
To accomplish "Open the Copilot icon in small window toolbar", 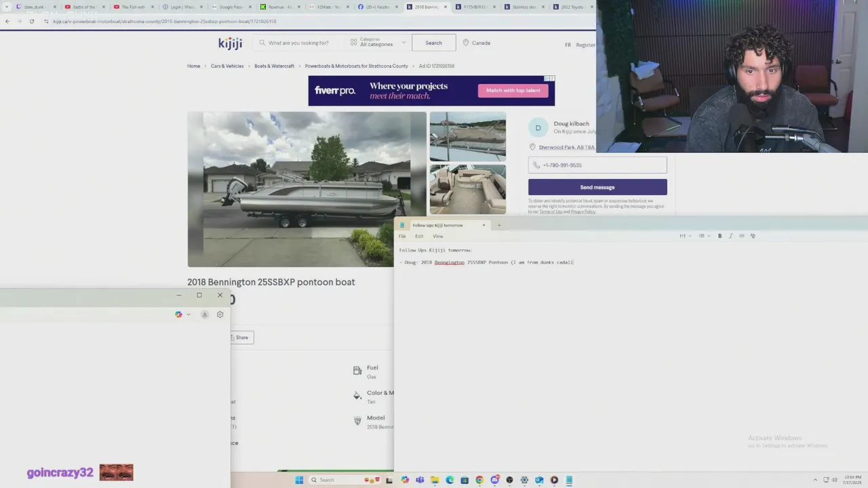I will [178, 314].
